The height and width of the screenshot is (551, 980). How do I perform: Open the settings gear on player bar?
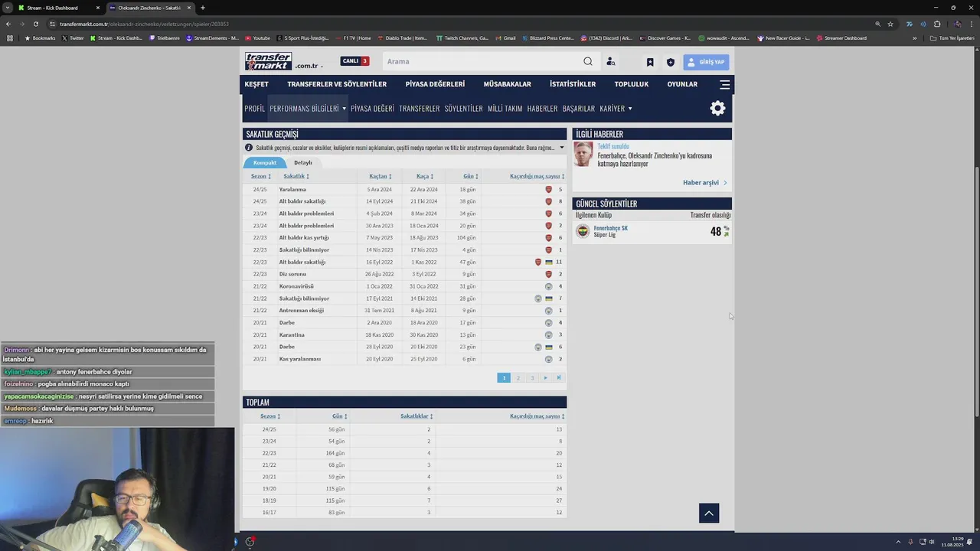[717, 108]
